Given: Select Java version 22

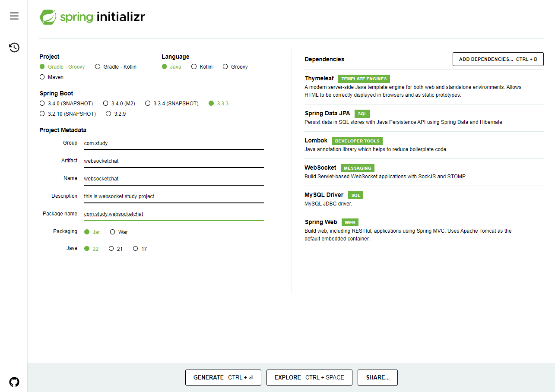Looking at the screenshot, I should (x=91, y=249).
